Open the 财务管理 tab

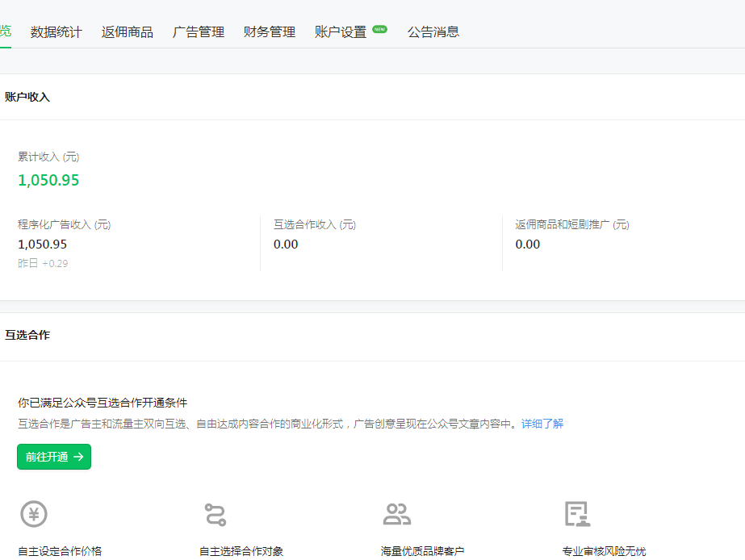tap(270, 32)
